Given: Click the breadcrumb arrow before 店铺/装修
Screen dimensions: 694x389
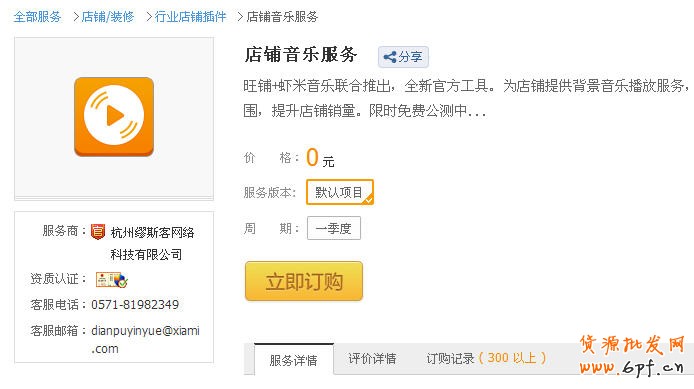Looking at the screenshot, I should 76,17.
